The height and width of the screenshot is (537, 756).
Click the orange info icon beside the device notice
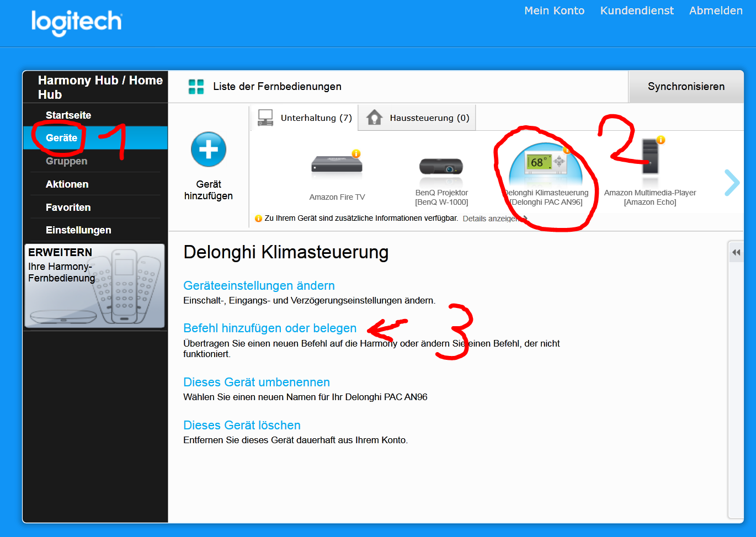click(258, 219)
